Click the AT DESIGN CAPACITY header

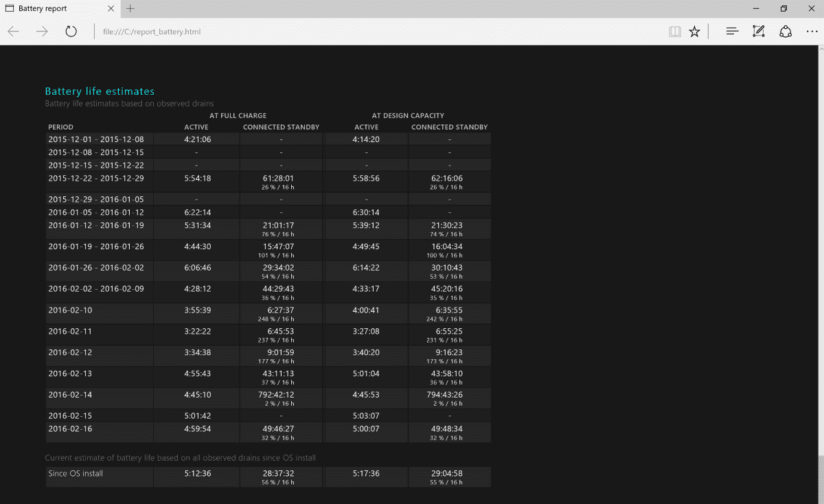pyautogui.click(x=408, y=115)
